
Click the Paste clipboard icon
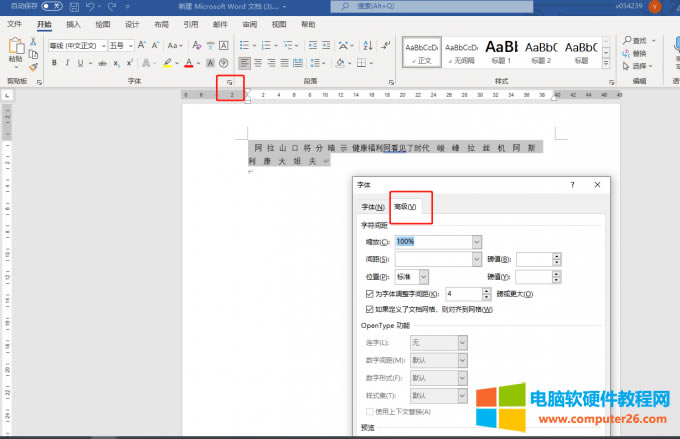(x=15, y=50)
